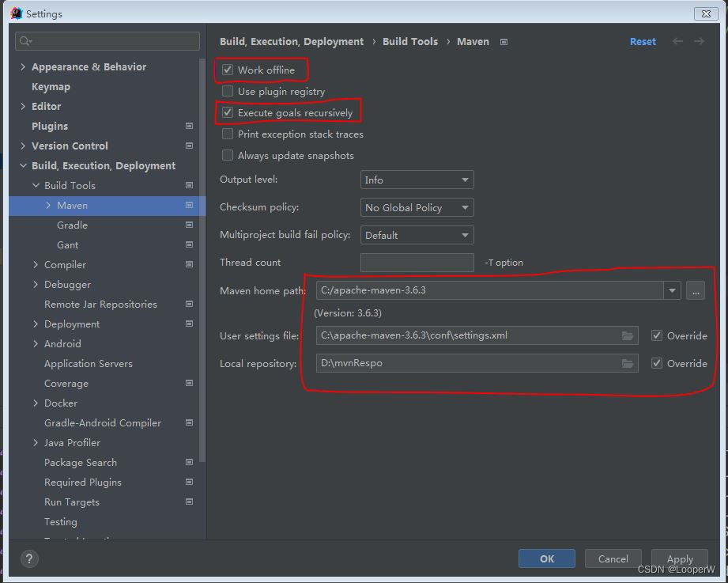This screenshot has width=728, height=583.
Task: Click the Maven home path browse button
Action: pos(696,290)
